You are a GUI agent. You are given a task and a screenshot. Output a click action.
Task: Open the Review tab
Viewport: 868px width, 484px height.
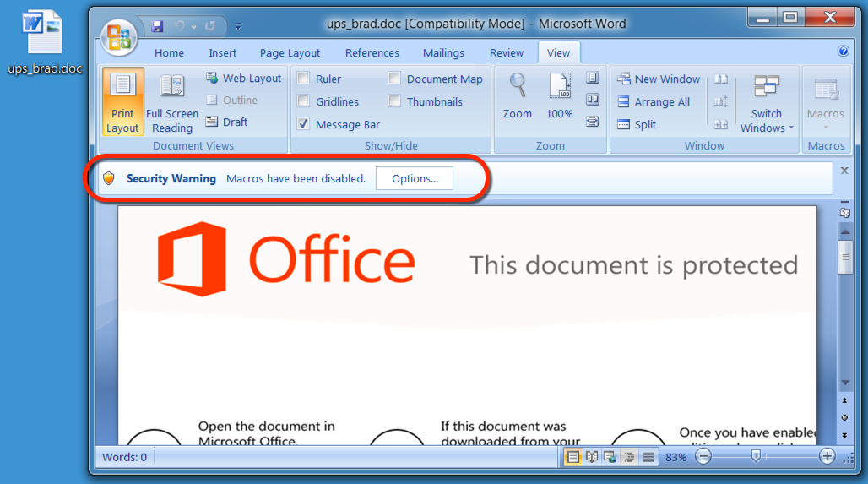pos(506,53)
